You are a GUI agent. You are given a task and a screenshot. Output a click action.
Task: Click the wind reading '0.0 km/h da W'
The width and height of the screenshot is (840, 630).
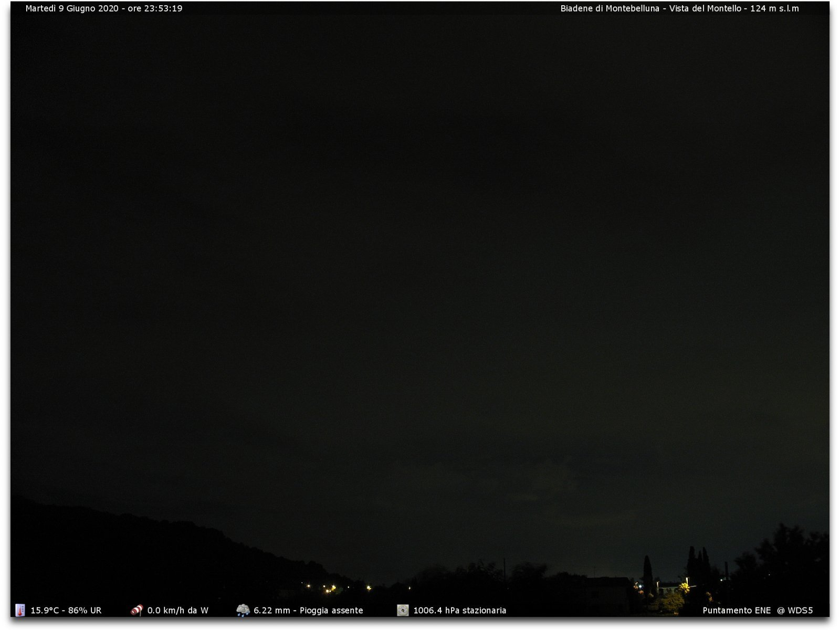(178, 611)
